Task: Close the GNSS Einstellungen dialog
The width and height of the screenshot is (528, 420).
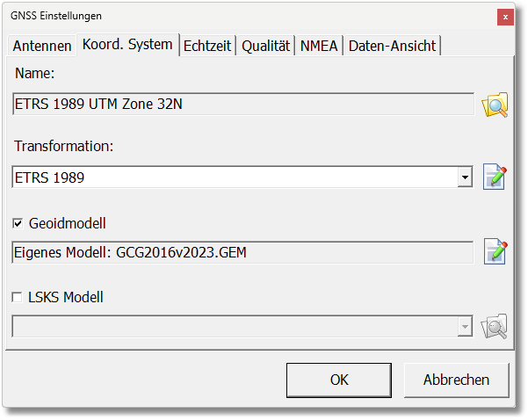Action: tap(506, 16)
